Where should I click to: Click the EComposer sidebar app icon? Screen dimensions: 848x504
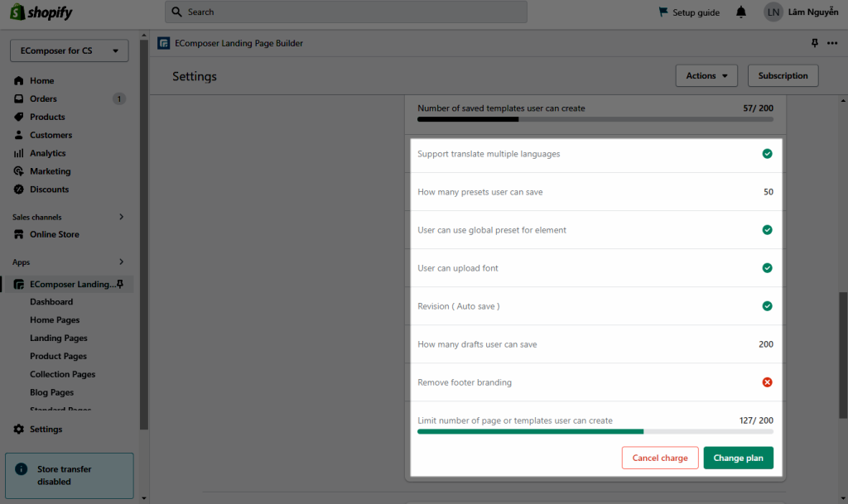(19, 284)
